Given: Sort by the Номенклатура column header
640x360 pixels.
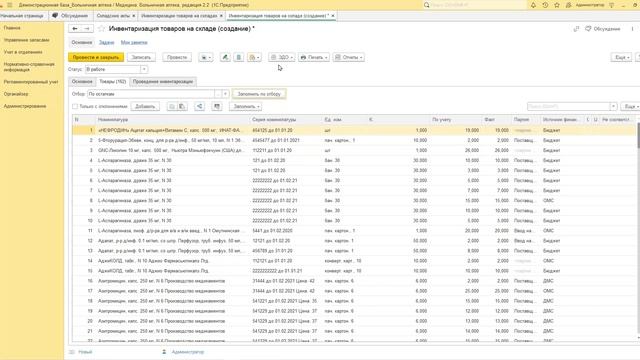Looking at the screenshot, I should coord(173,120).
